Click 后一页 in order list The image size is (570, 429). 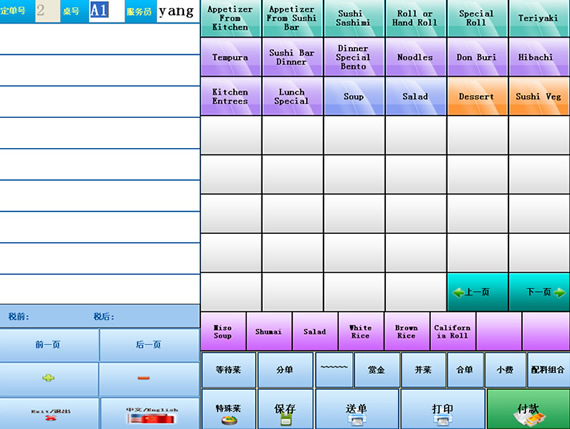(149, 344)
